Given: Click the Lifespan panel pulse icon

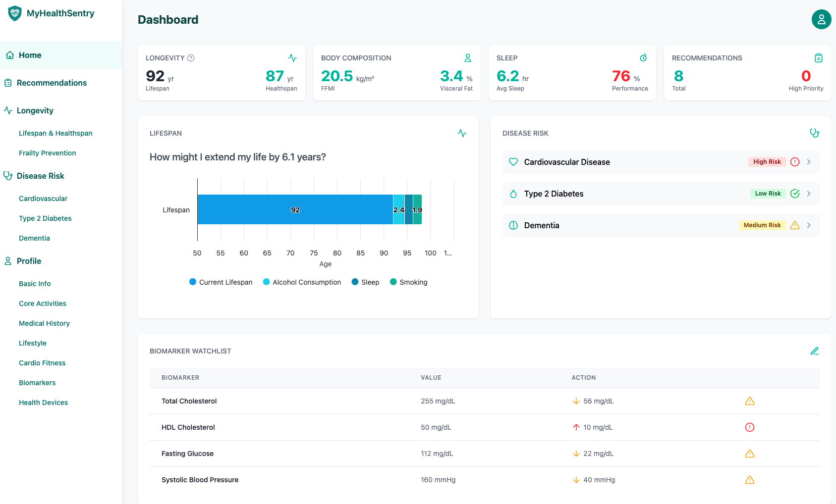Looking at the screenshot, I should 461,133.
